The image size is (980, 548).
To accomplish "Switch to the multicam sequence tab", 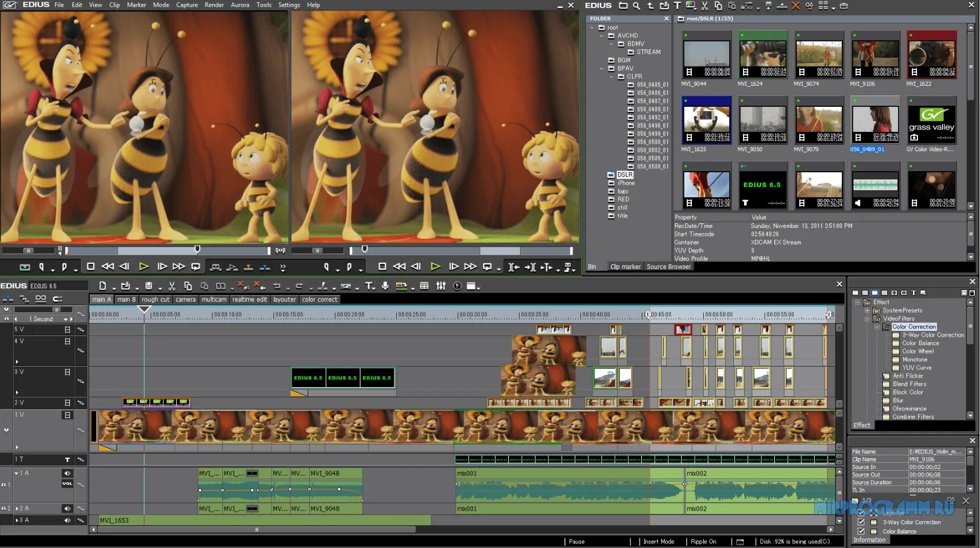I will [214, 299].
